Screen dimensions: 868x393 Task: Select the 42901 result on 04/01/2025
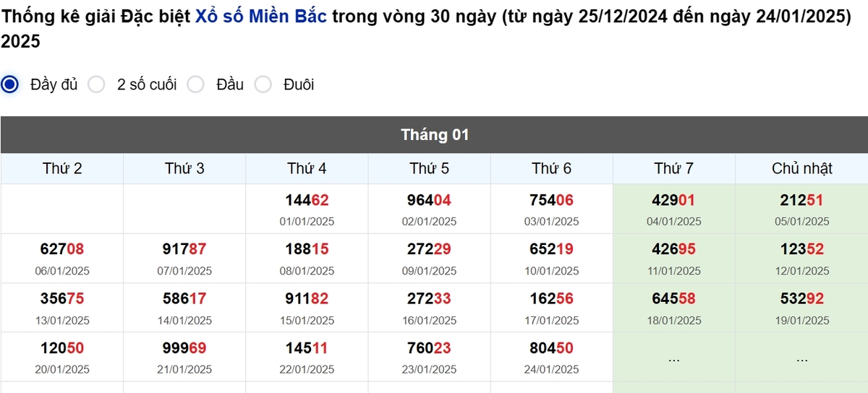tap(673, 200)
